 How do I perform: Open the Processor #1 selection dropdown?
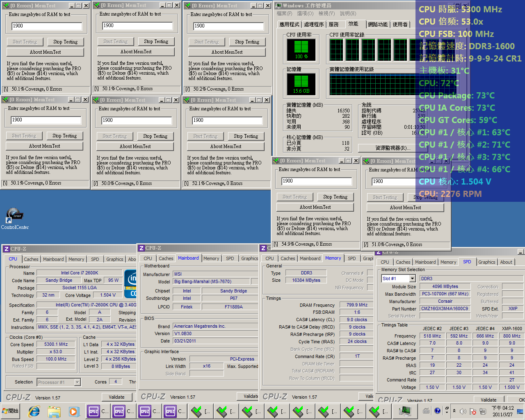pyautogui.click(x=77, y=382)
